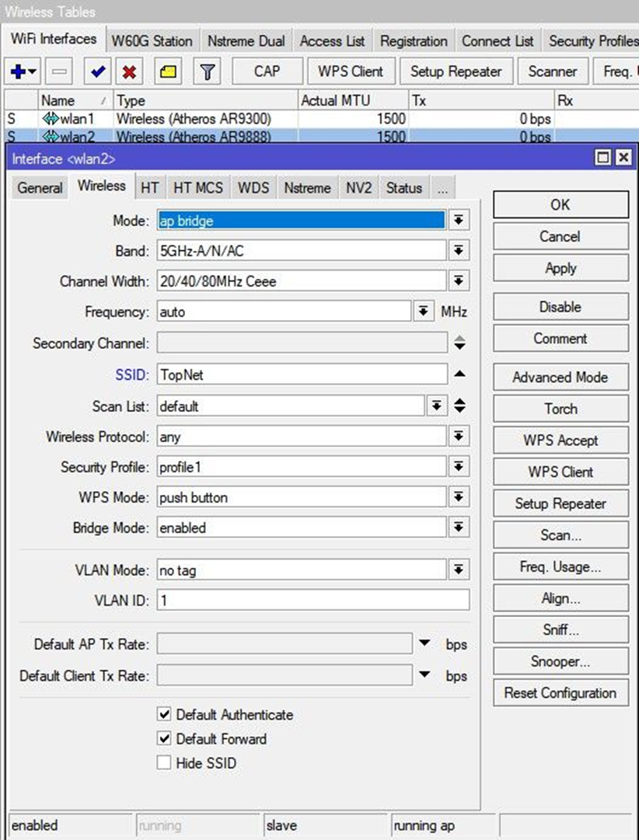
Task: Open the Security Profile dropdown
Action: click(x=459, y=467)
